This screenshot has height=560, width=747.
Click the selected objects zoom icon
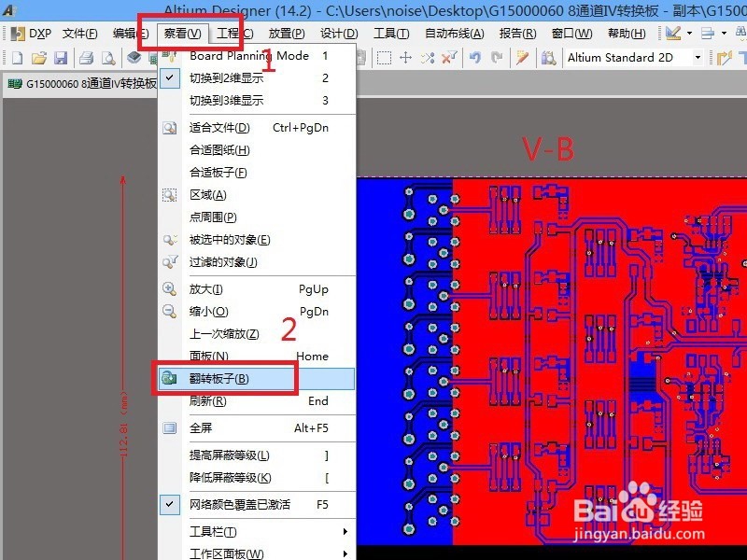click(x=170, y=240)
